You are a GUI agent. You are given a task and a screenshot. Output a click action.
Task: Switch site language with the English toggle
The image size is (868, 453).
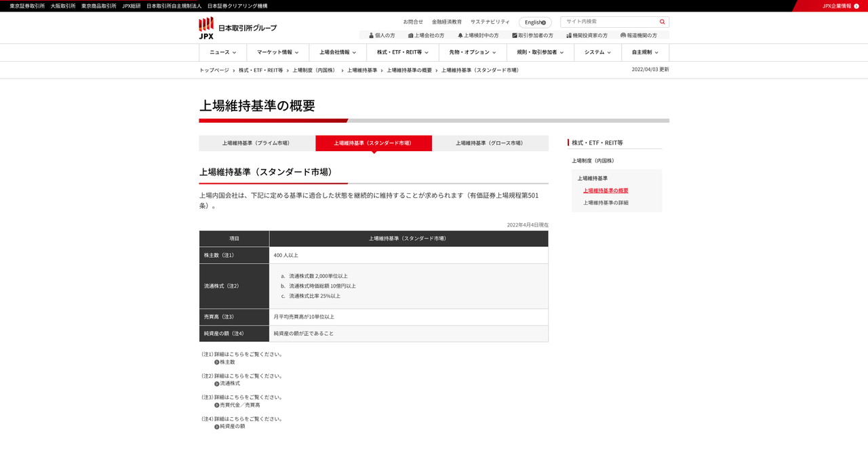point(535,22)
